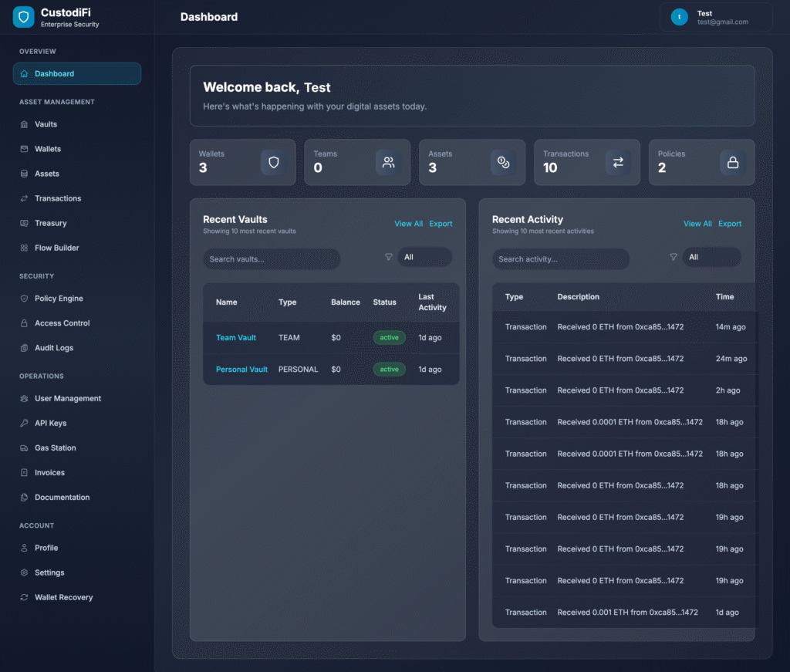The height and width of the screenshot is (672, 790).
Task: Select API Keys in the sidebar
Action: point(76,423)
